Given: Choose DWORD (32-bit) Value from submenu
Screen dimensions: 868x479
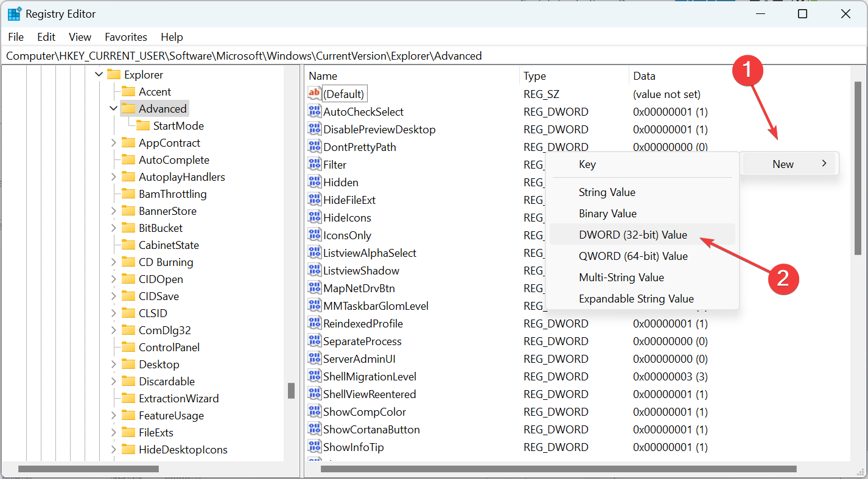Looking at the screenshot, I should 642,234.
